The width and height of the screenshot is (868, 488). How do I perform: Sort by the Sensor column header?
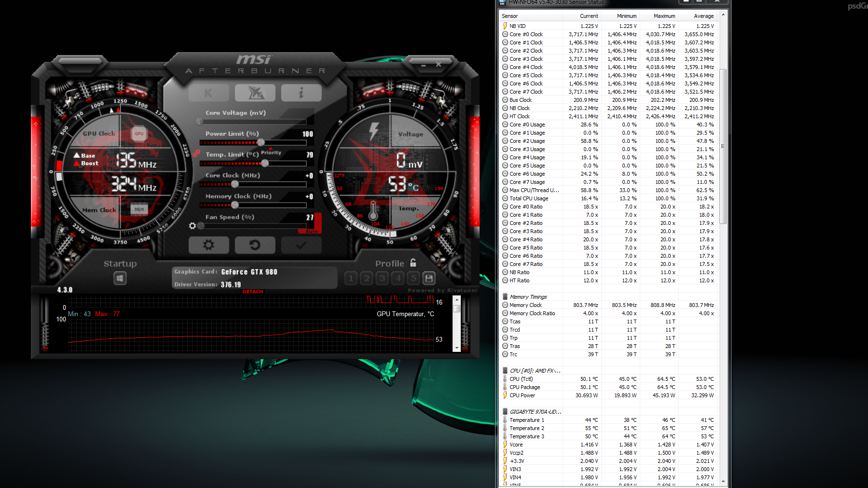tap(531, 16)
